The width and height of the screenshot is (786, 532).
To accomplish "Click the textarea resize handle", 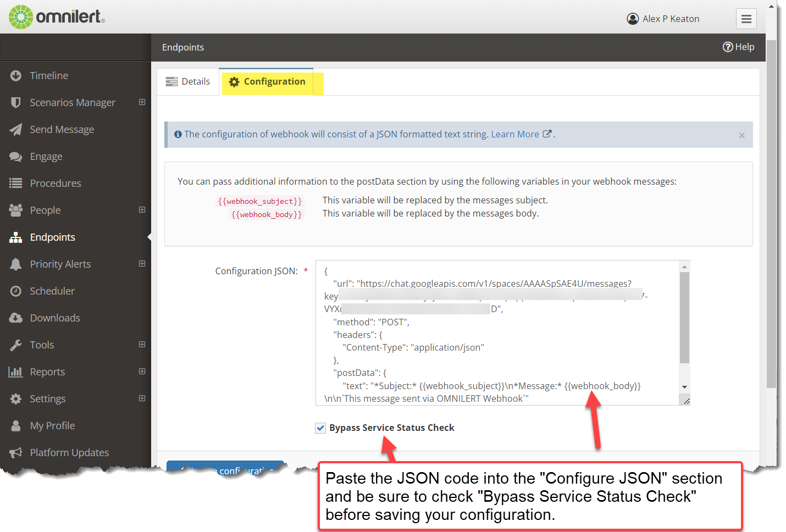I will (686, 401).
